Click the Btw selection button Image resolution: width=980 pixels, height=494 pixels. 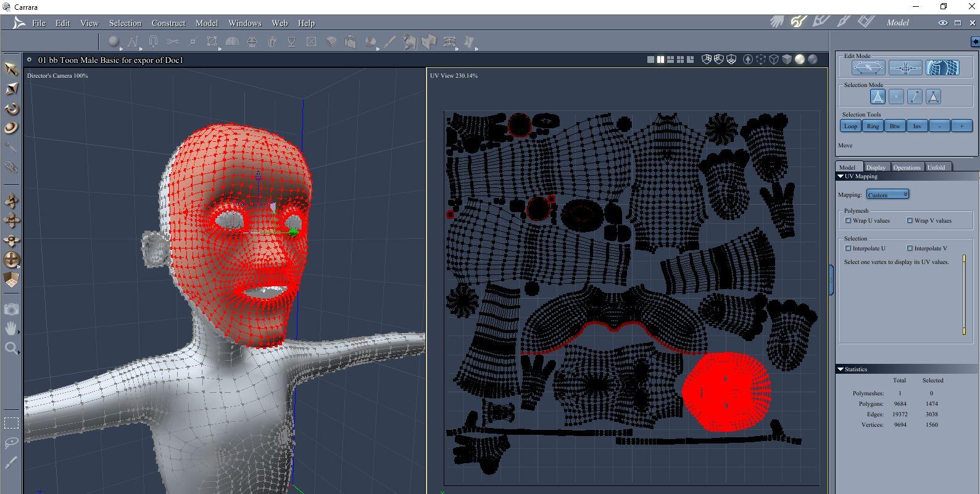click(x=895, y=126)
